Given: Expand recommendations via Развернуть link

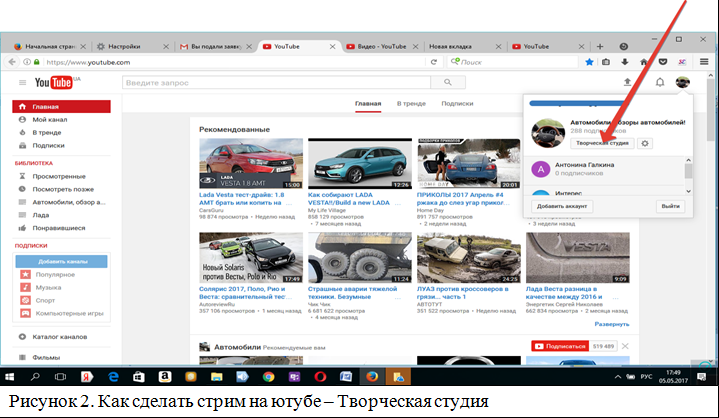Looking at the screenshot, I should (x=611, y=324).
